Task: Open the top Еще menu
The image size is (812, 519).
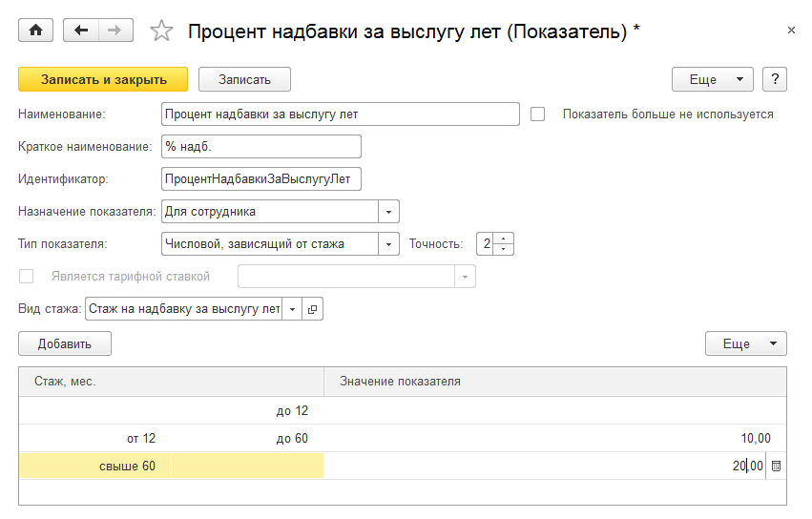Action: click(x=712, y=79)
